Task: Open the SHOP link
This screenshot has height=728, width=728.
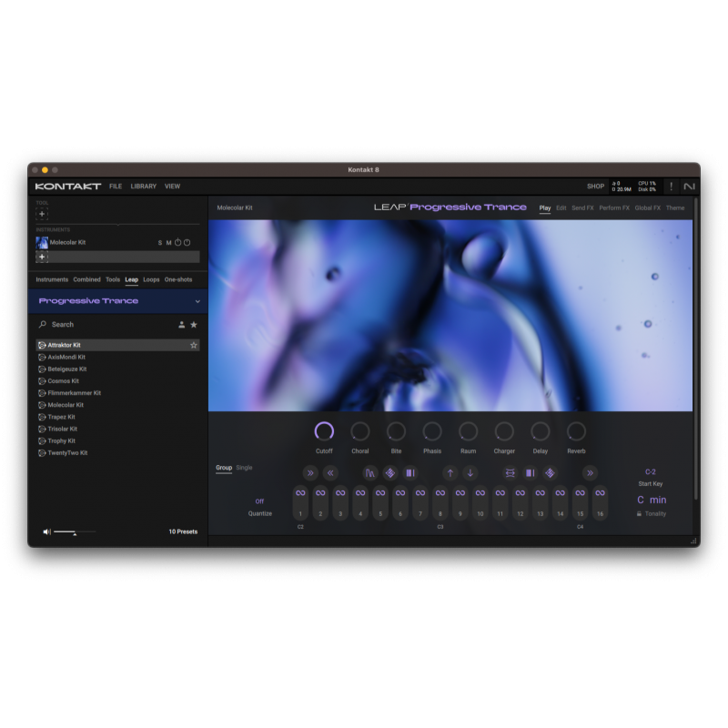Action: click(596, 187)
